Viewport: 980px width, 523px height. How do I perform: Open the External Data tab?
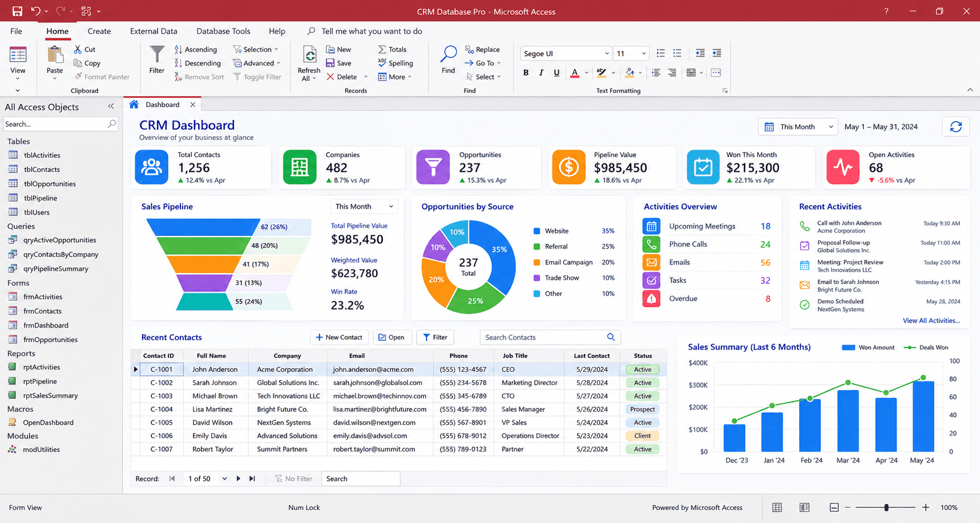pos(154,31)
